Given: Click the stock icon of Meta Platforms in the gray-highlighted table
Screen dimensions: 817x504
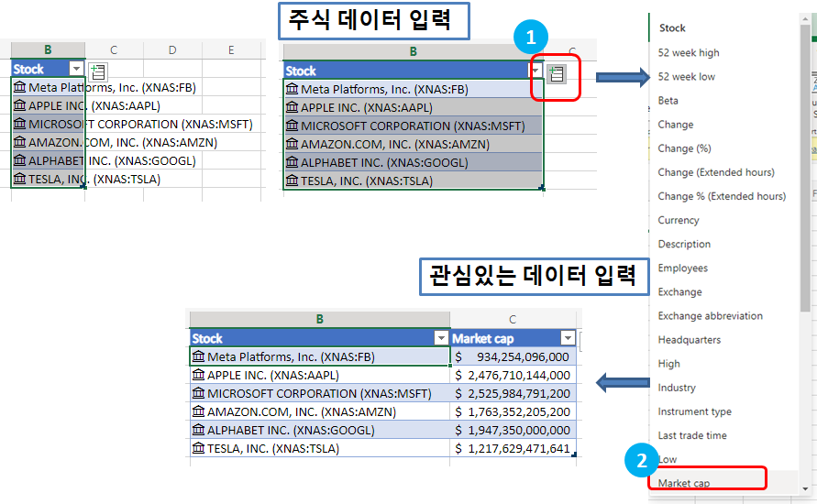Looking at the screenshot, I should pos(293,89).
